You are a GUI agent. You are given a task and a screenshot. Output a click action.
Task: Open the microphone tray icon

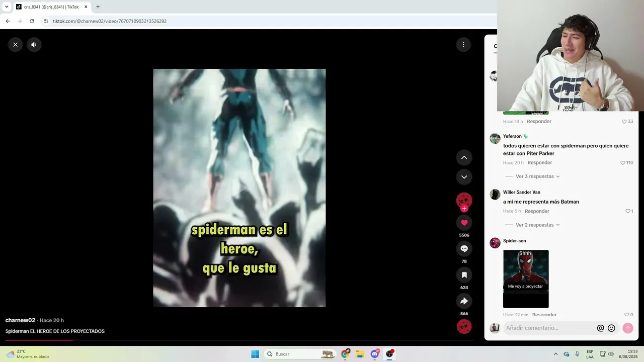pyautogui.click(x=577, y=354)
